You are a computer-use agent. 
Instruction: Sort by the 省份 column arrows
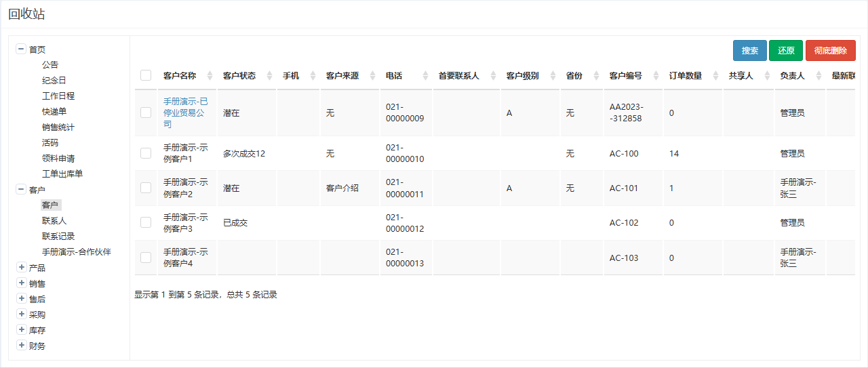click(596, 76)
